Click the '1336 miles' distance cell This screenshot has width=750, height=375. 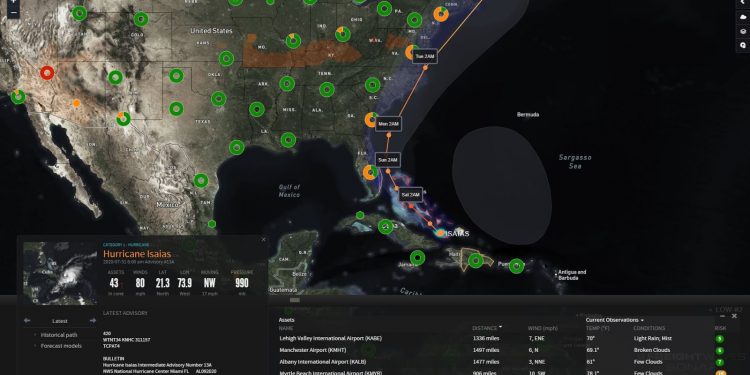(485, 338)
